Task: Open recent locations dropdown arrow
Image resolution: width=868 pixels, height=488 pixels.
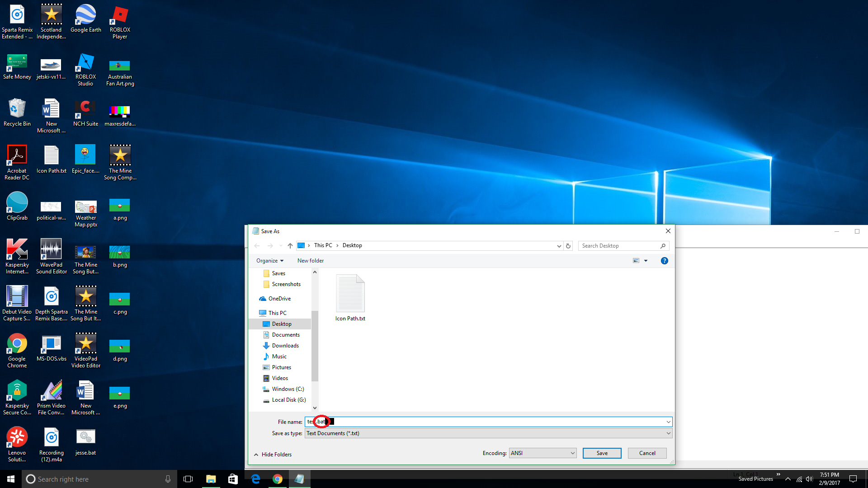Action: pyautogui.click(x=281, y=246)
